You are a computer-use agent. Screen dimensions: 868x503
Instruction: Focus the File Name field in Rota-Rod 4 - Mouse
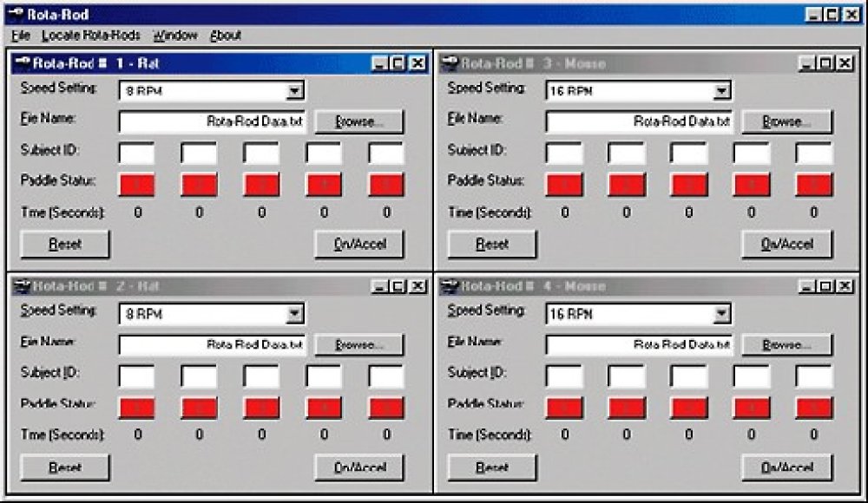pyautogui.click(x=639, y=344)
